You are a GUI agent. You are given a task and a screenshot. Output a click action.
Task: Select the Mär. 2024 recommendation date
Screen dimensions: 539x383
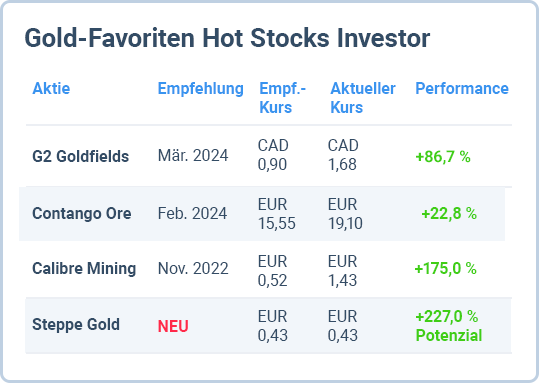[193, 155]
